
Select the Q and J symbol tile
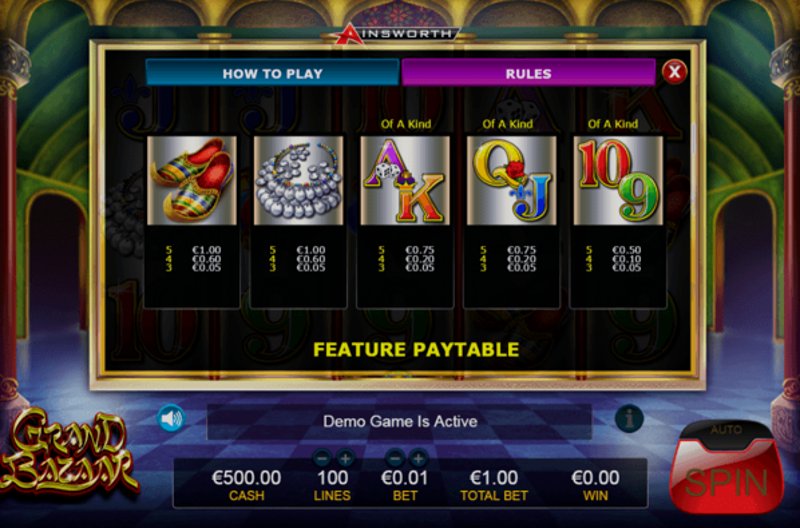pos(512,180)
